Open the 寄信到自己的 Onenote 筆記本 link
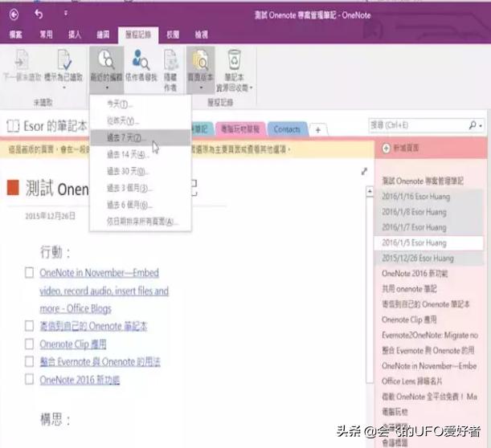Image resolution: width=491 pixels, height=448 pixels. pyautogui.click(x=93, y=326)
